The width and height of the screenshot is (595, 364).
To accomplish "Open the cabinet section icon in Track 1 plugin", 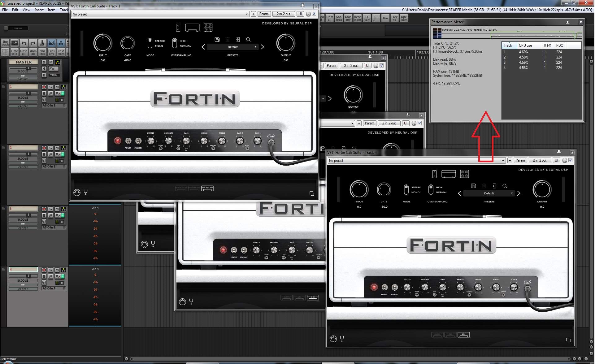I will pos(208,28).
